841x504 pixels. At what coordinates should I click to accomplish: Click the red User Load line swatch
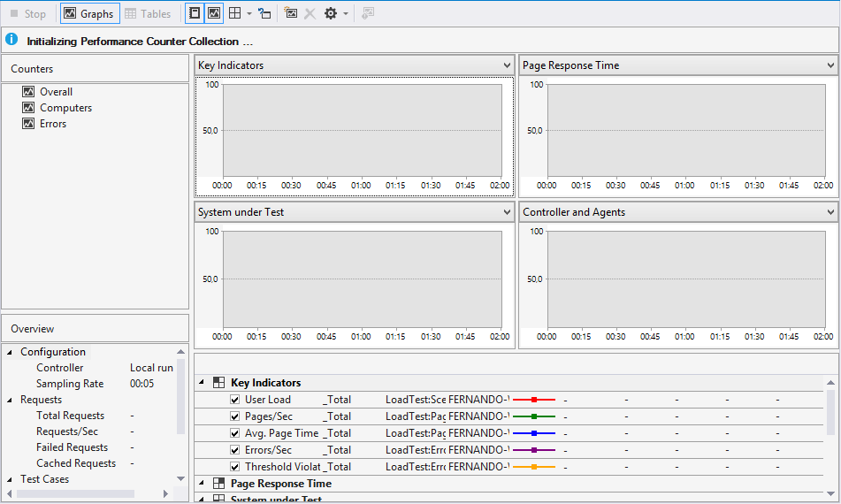coord(534,400)
